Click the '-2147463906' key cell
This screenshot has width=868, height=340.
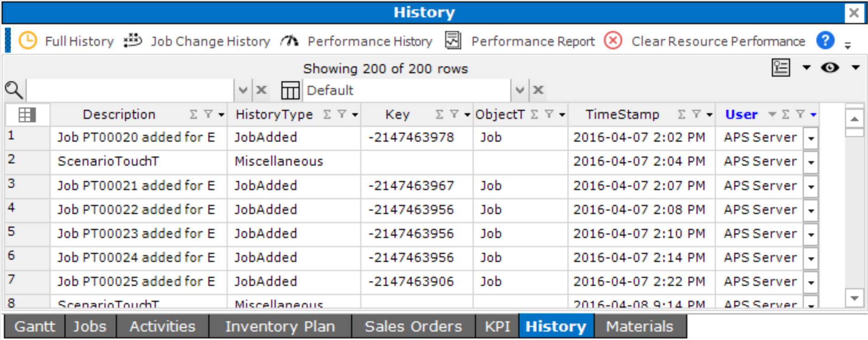pyautogui.click(x=417, y=282)
